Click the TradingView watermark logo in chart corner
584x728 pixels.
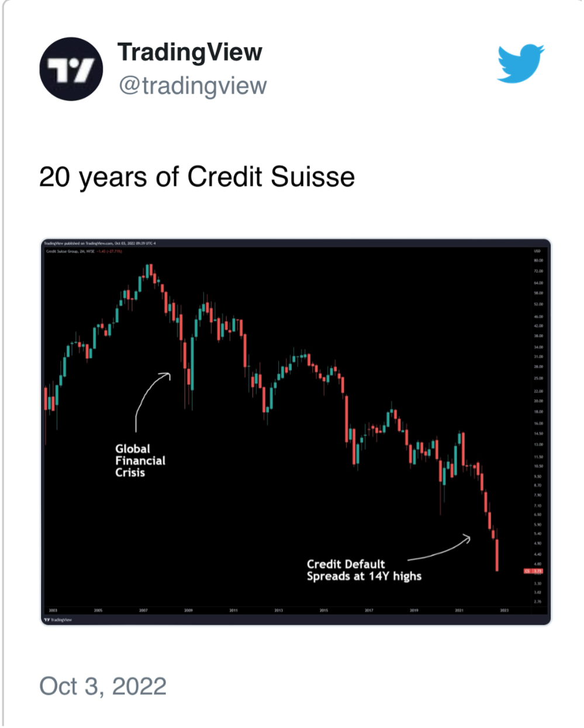coord(58,619)
